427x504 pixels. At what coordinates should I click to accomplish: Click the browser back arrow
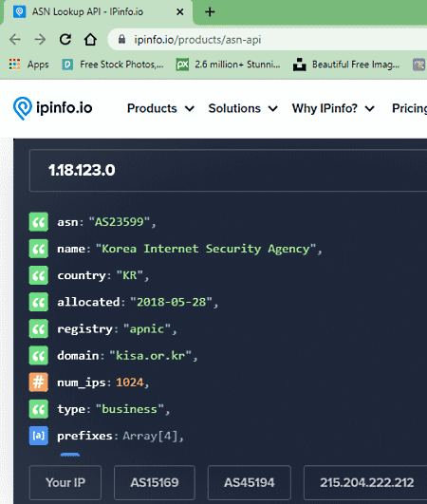(15, 40)
